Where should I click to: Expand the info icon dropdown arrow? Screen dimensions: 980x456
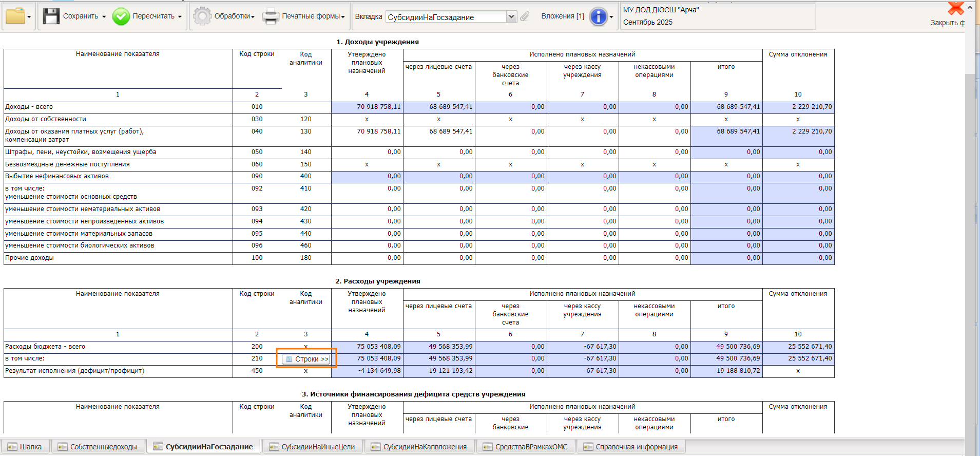611,17
